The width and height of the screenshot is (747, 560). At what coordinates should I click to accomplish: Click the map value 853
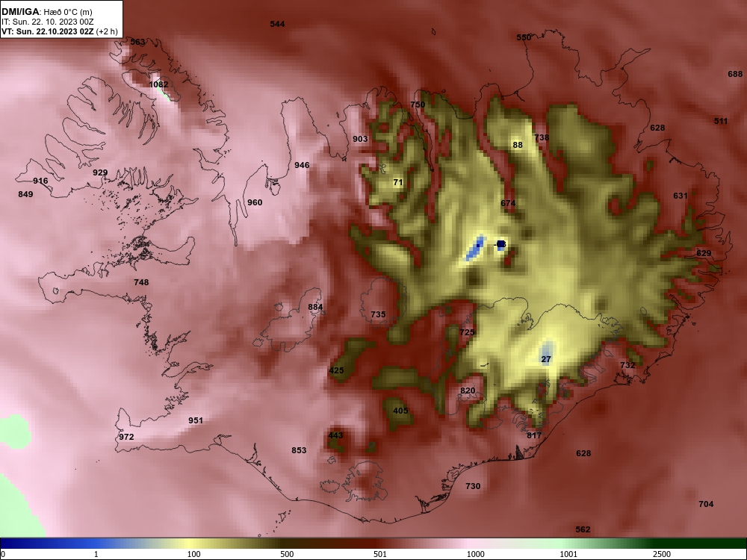(299, 450)
